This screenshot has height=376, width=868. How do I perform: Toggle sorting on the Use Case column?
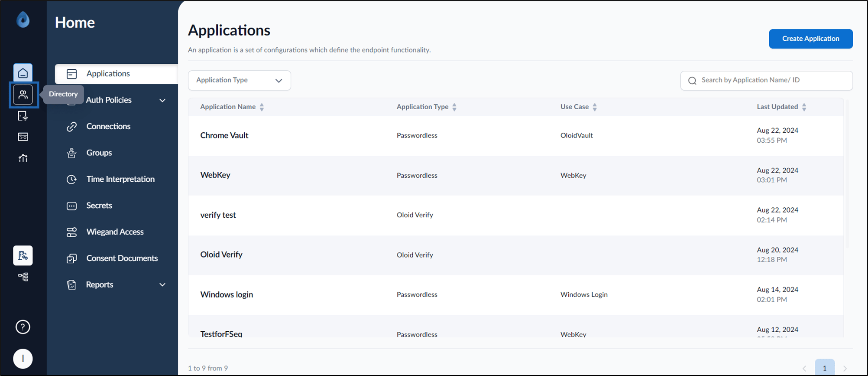click(x=595, y=107)
